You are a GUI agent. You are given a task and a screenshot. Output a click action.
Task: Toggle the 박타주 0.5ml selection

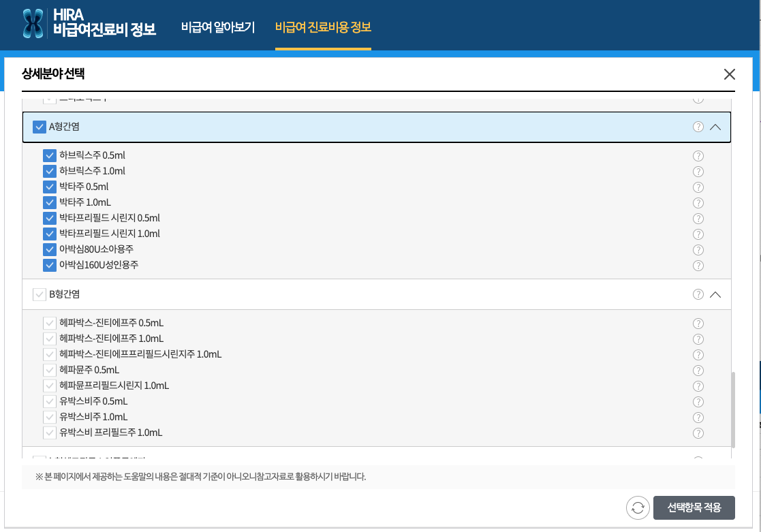50,187
